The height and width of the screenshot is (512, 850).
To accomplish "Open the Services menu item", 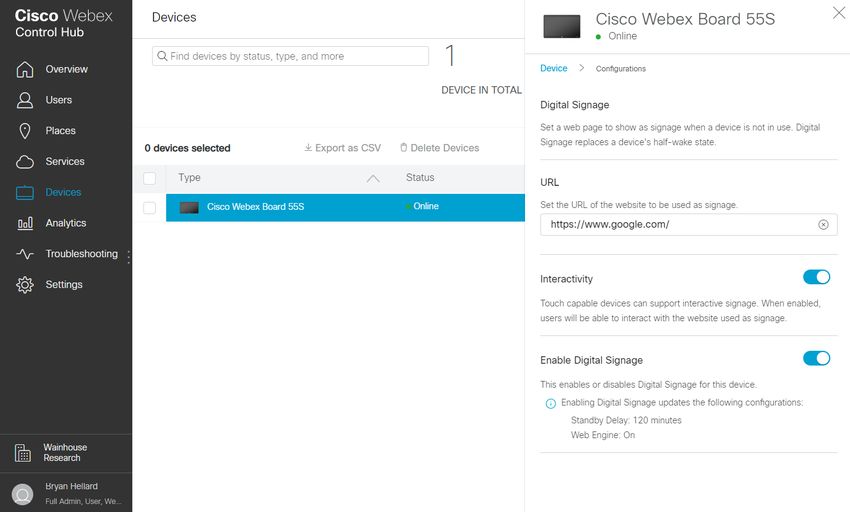I will (x=65, y=162).
